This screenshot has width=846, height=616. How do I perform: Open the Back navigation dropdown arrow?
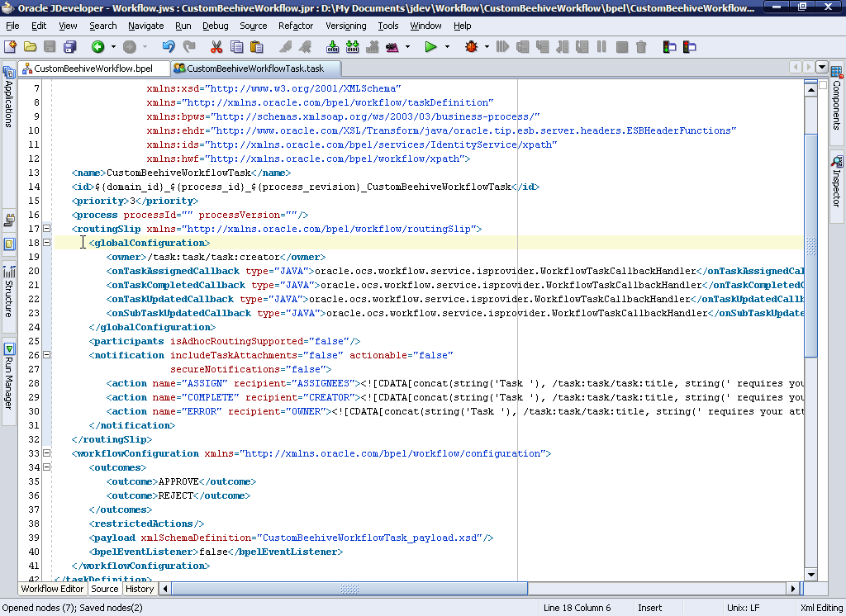pos(115,47)
